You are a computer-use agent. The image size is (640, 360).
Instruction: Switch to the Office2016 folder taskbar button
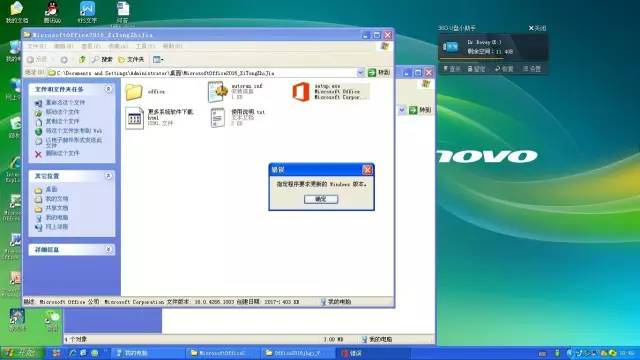tap(298, 353)
